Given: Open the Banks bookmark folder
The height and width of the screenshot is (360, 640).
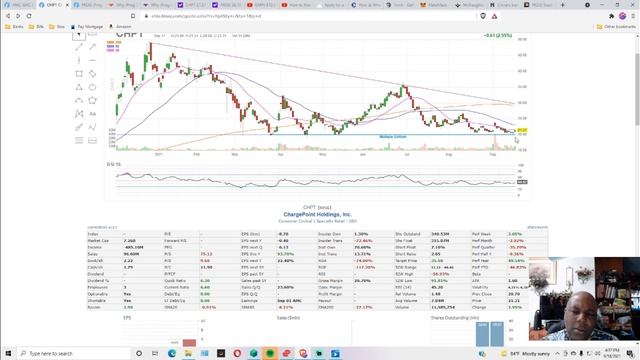Looking at the screenshot, I should pyautogui.click(x=14, y=27).
